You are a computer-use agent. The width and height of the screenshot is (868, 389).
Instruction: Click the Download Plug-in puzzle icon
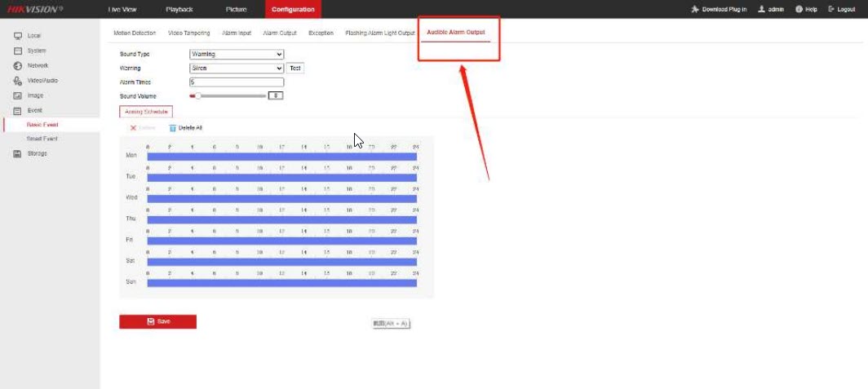point(694,9)
